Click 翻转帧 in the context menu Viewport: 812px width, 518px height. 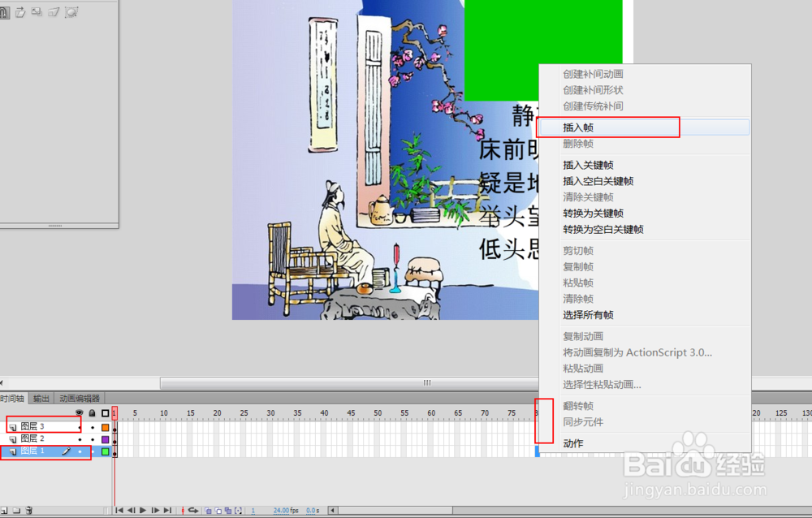coord(644,406)
